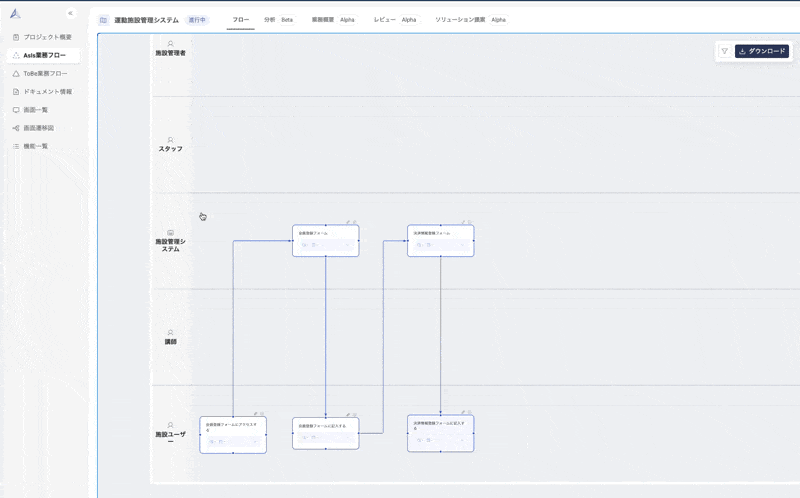Switch to the ソリューション提案 Alpha tab
Image resolution: width=800 pixels, height=498 pixels.
pos(470,20)
